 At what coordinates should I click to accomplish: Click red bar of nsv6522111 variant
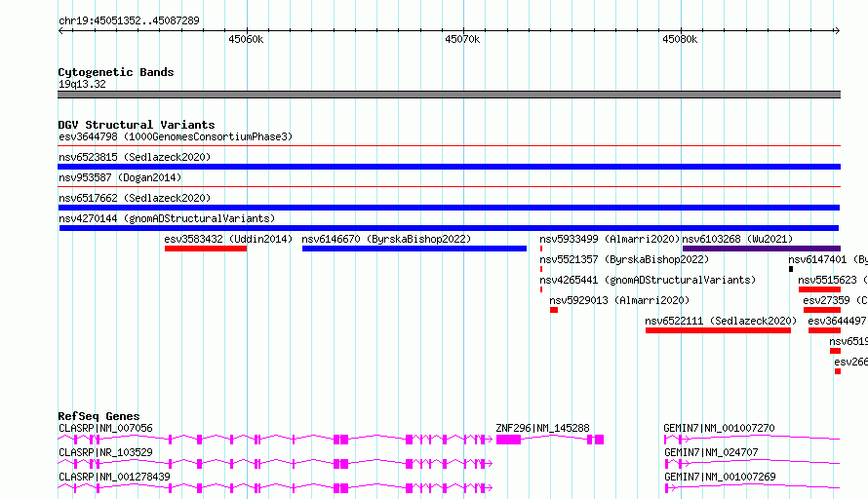coord(718,330)
